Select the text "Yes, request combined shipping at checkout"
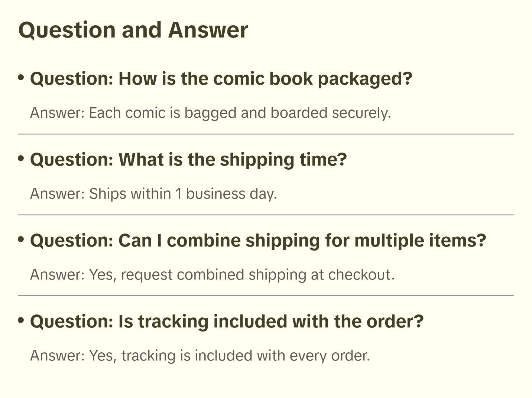 pyautogui.click(x=241, y=275)
